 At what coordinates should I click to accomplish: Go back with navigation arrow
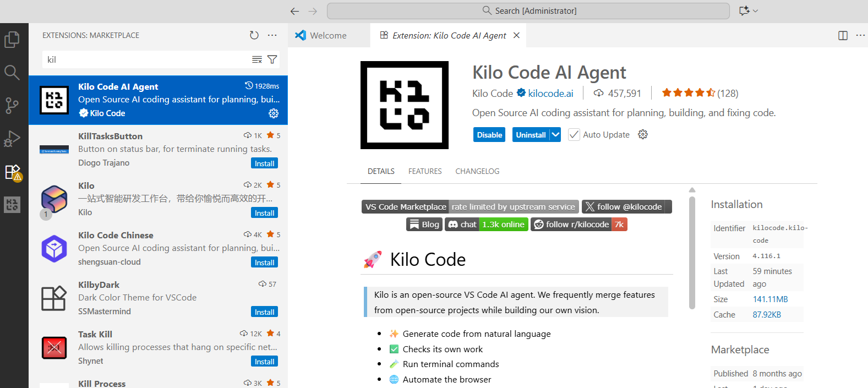pos(295,11)
